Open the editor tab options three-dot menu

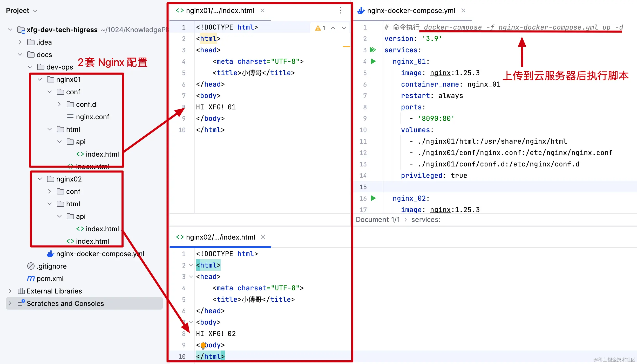[340, 11]
